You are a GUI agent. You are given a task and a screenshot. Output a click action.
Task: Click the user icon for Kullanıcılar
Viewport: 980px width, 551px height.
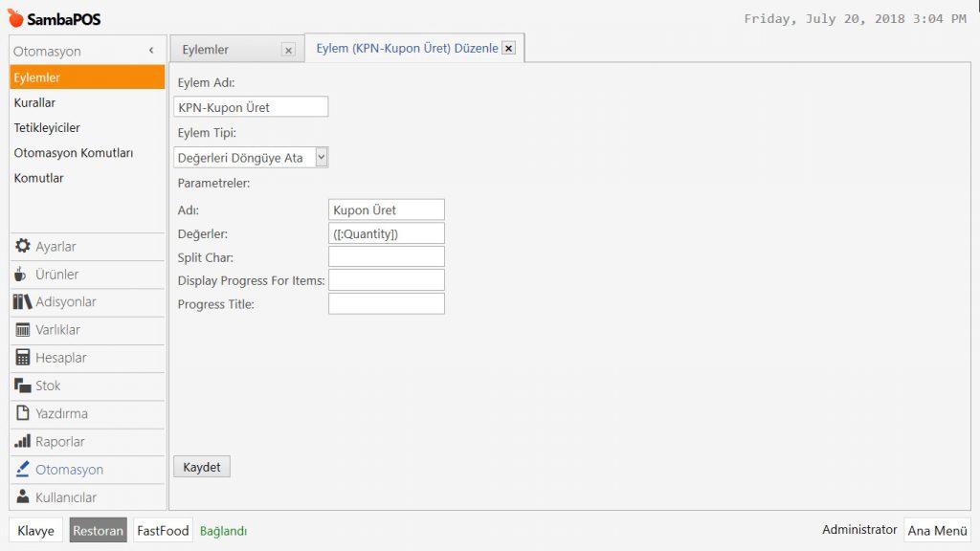(23, 497)
